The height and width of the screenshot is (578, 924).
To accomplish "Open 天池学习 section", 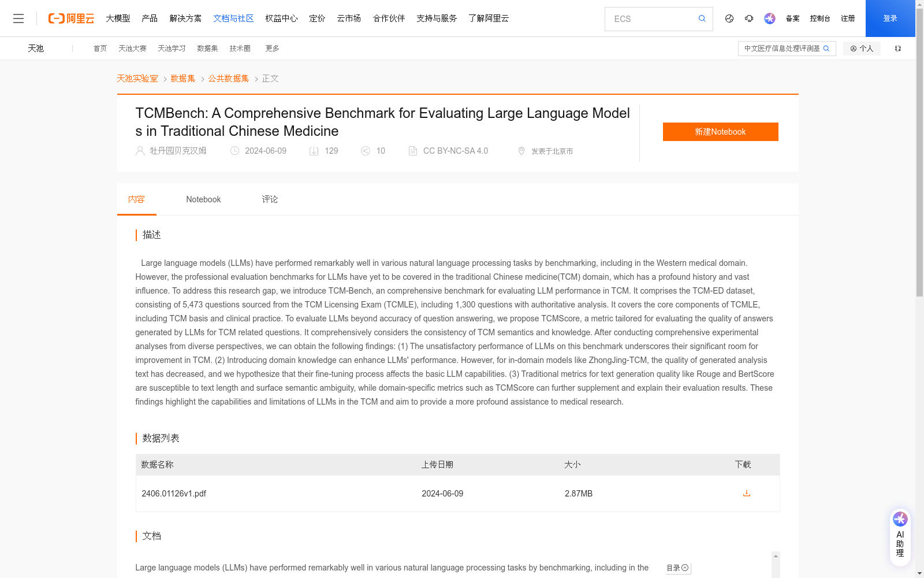I will [172, 49].
